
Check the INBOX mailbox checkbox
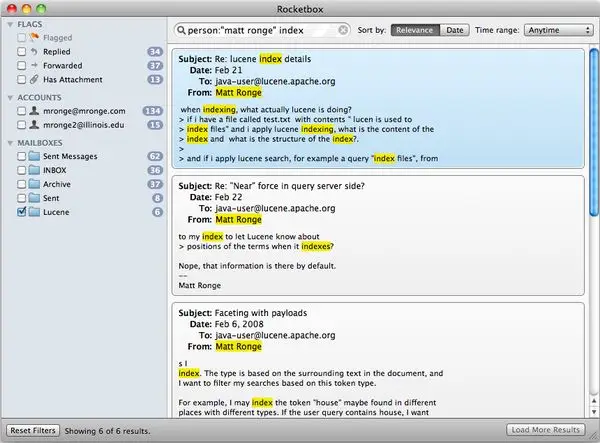pyautogui.click(x=21, y=170)
